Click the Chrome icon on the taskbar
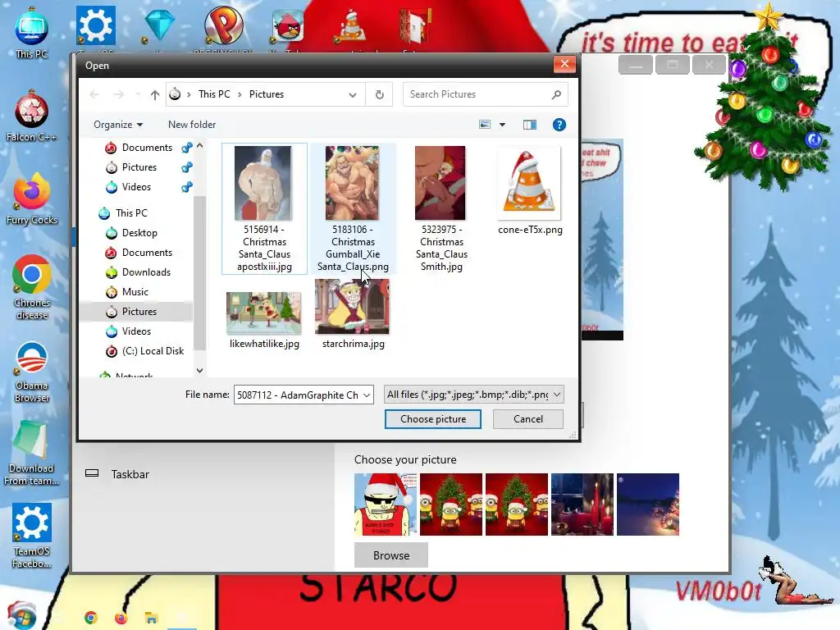Screen dimensions: 840x630 pos(90,618)
